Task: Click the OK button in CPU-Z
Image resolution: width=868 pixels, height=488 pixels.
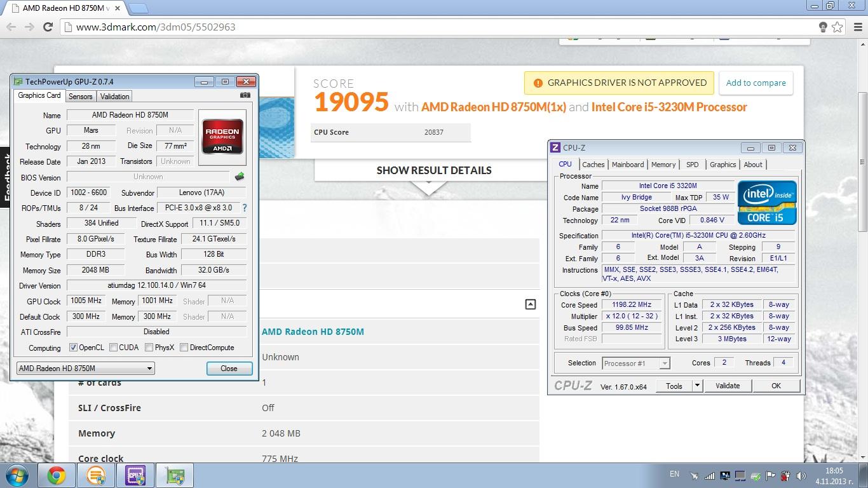Action: click(776, 386)
